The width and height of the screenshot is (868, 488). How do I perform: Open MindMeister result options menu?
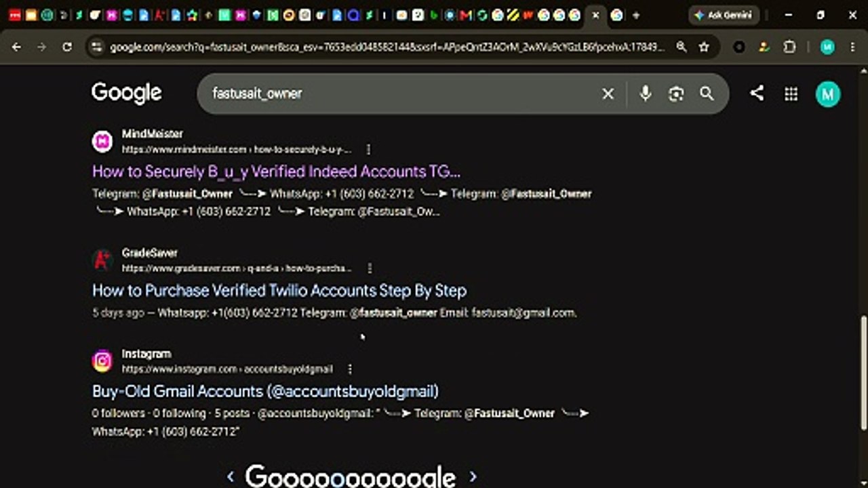point(368,149)
